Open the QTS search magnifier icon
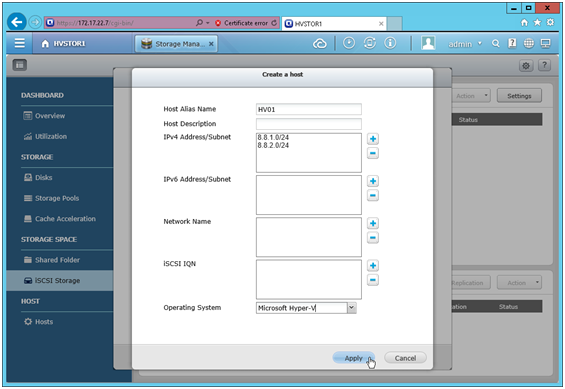 [x=496, y=44]
